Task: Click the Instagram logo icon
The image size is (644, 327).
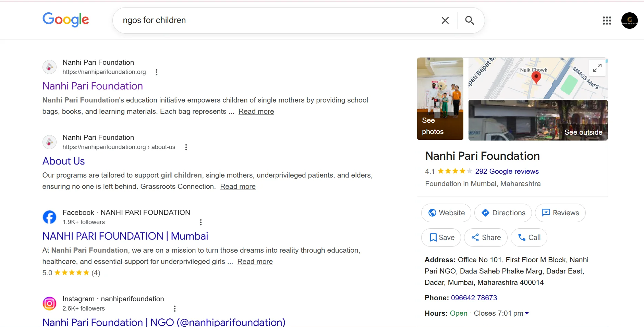Action: (49, 303)
